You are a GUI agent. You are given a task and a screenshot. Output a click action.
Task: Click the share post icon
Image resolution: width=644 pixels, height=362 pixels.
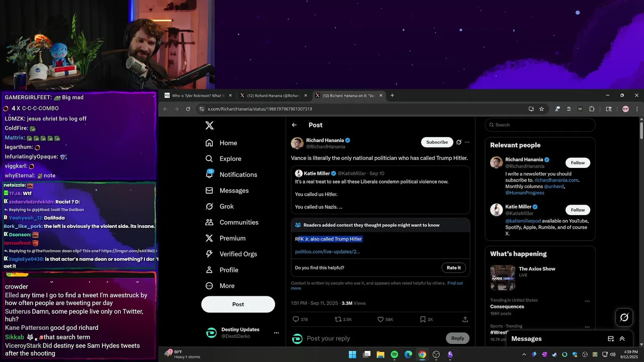(465, 319)
